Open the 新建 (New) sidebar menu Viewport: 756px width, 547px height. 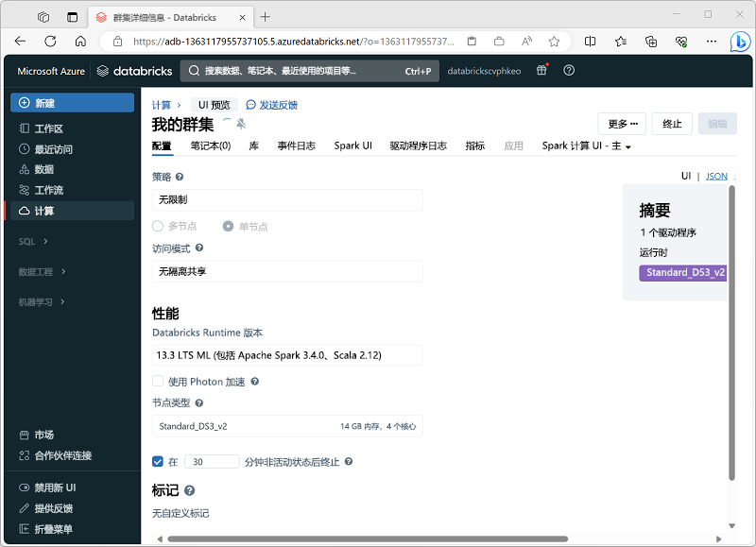43,102
